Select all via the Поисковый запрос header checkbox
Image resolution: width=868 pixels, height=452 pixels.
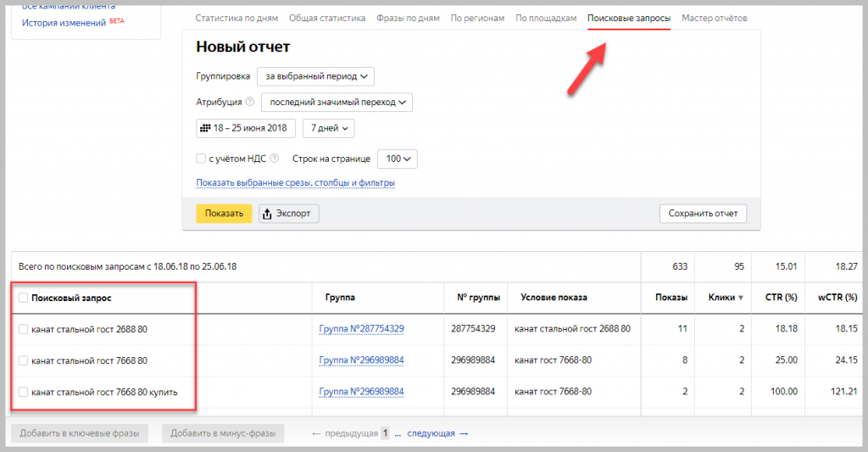23,298
